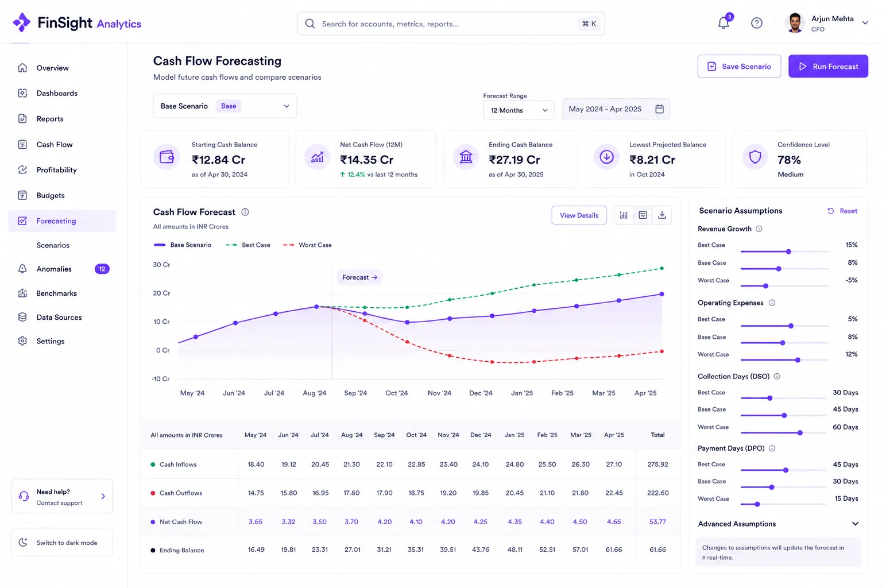Image resolution: width=882 pixels, height=588 pixels.
Task: Click Arjun Mehta's profile avatar
Action: click(x=795, y=23)
